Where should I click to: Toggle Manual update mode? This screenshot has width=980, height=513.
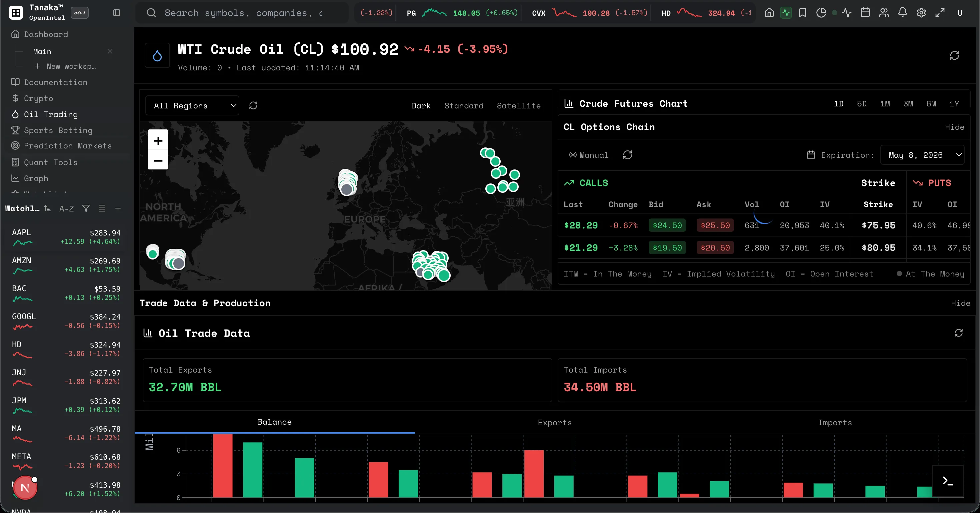point(589,155)
